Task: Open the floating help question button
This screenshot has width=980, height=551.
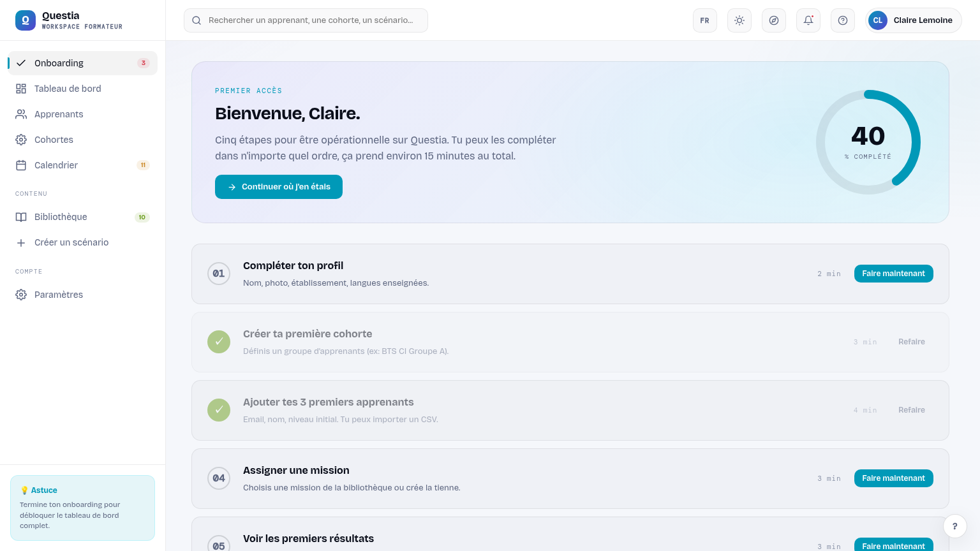Action: (955, 526)
